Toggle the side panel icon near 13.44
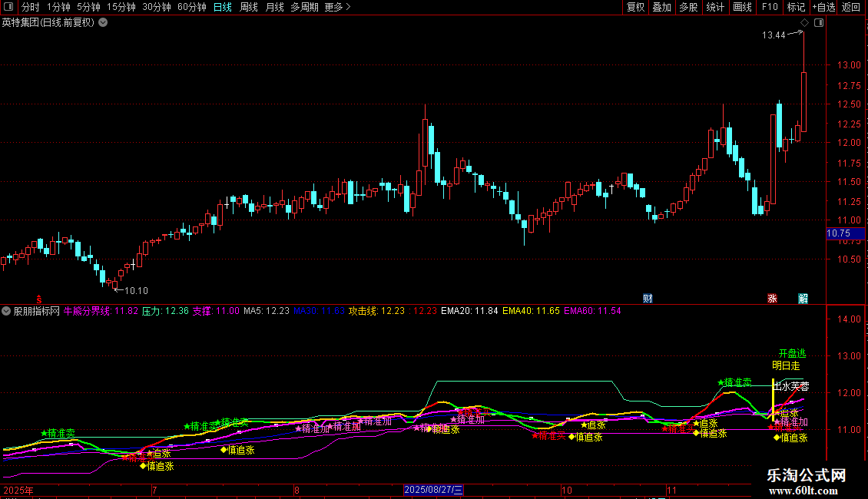The height and width of the screenshot is (499, 868). (819, 23)
